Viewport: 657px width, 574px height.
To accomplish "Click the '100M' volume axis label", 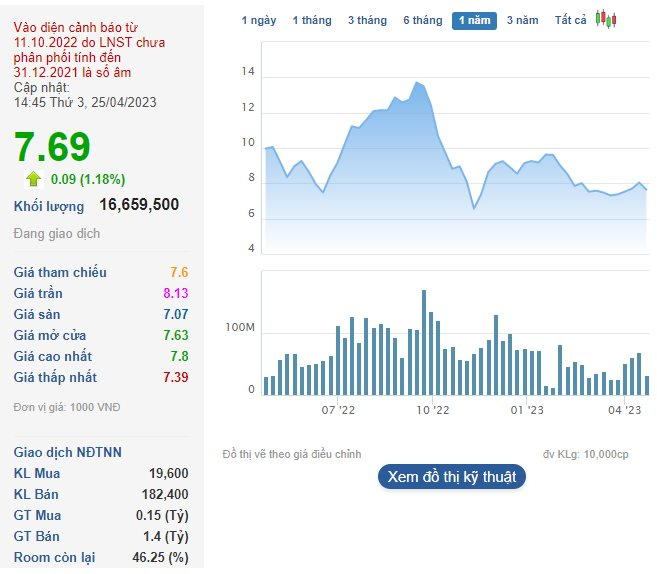I will (240, 328).
